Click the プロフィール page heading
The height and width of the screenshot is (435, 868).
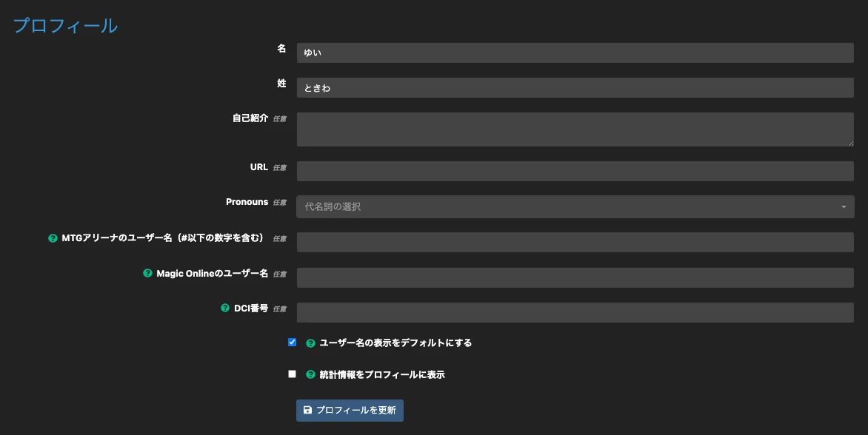click(x=65, y=25)
